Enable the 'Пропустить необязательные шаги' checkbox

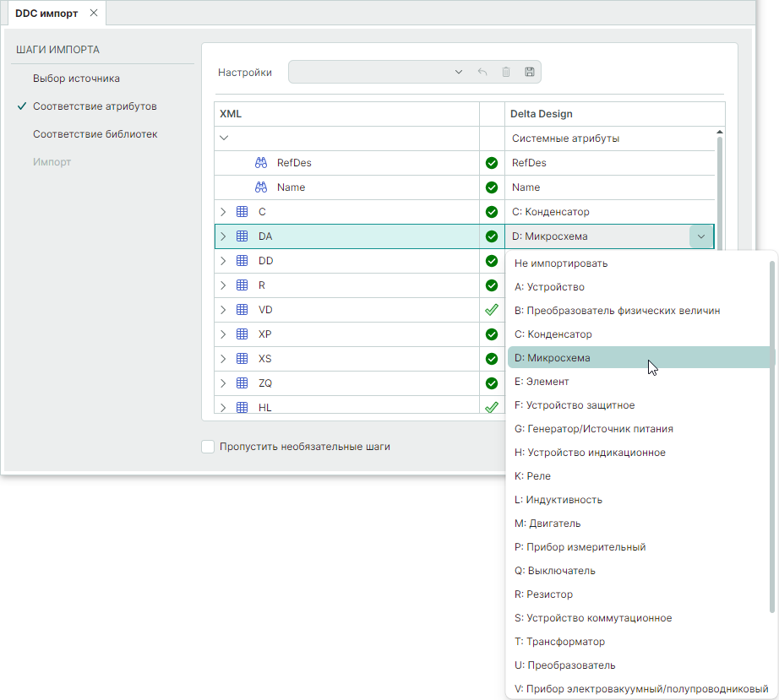coord(208,447)
